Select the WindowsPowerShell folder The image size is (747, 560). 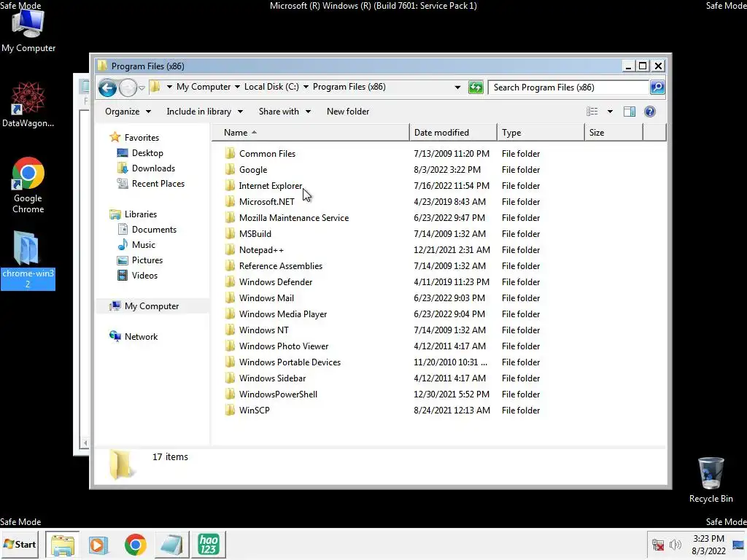pos(278,394)
